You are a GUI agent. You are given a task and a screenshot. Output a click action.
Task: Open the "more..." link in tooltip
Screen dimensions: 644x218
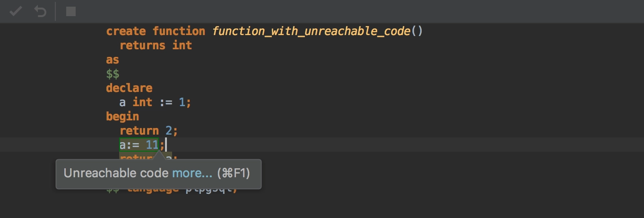point(192,173)
